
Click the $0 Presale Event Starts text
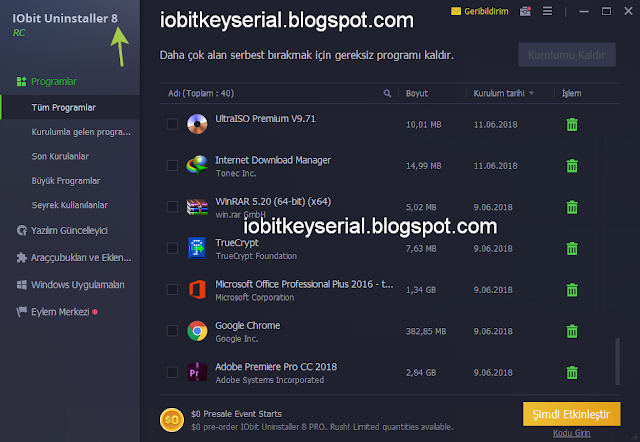point(236,414)
